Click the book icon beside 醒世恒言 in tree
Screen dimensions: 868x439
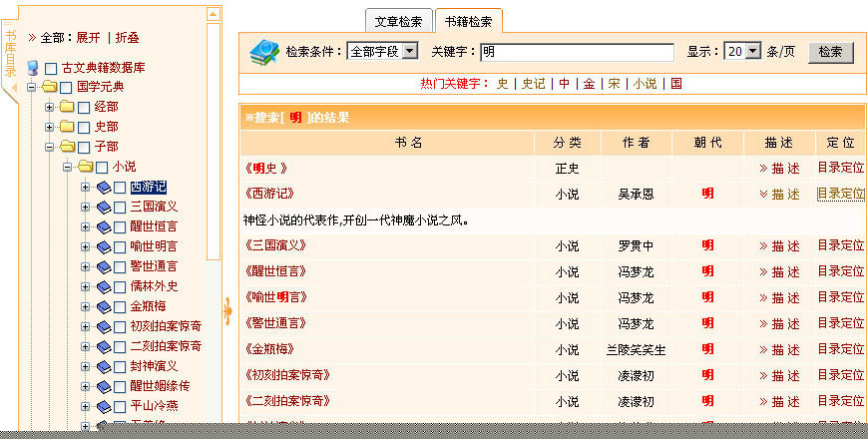[104, 226]
